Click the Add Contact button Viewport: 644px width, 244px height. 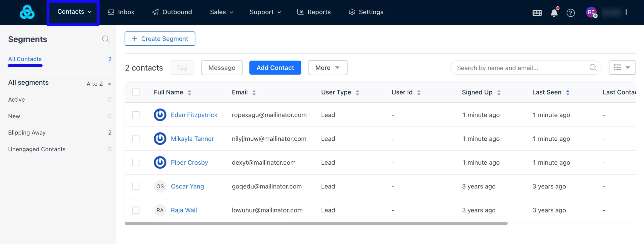275,68
